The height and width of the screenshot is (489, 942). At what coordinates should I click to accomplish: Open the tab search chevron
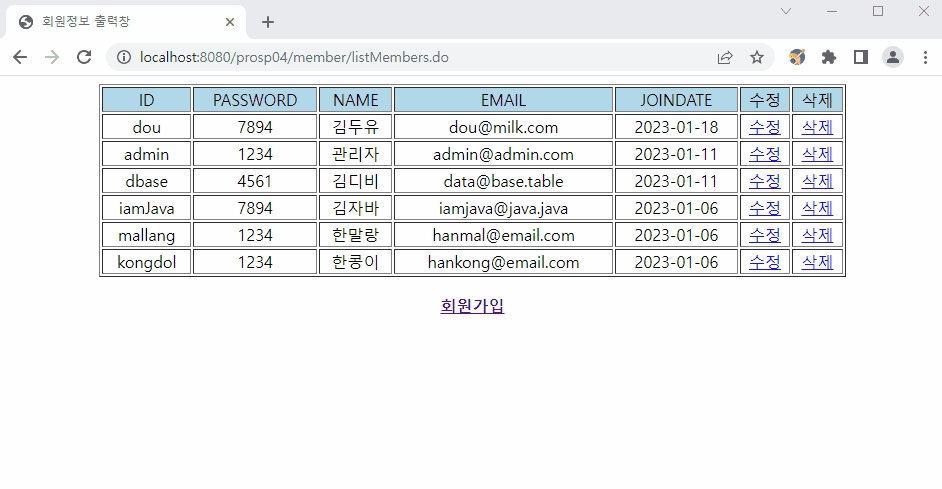pyautogui.click(x=786, y=11)
